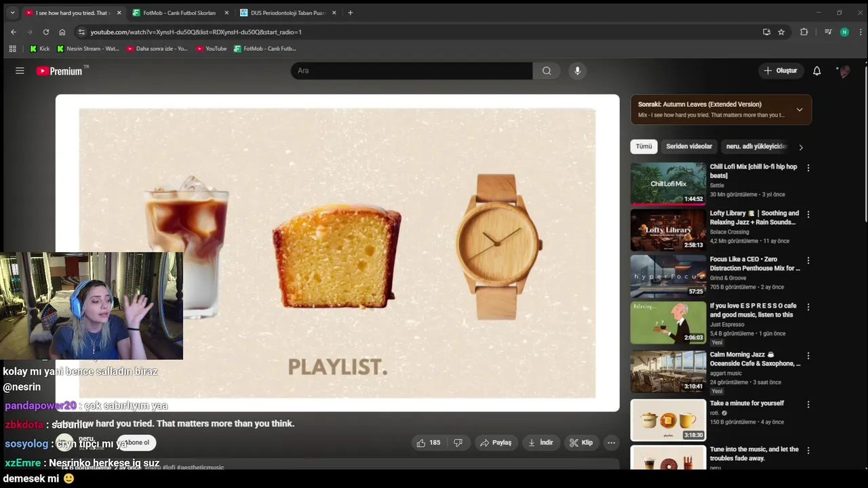Expand the Sonraki Autumn Leaves mix panel
The image size is (868, 488).
pyautogui.click(x=800, y=110)
